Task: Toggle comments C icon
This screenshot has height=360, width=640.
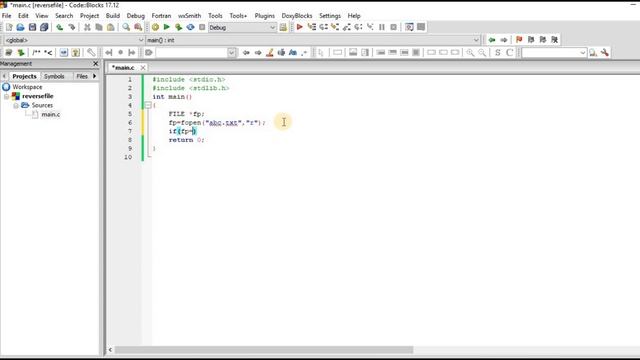Action: (509, 52)
